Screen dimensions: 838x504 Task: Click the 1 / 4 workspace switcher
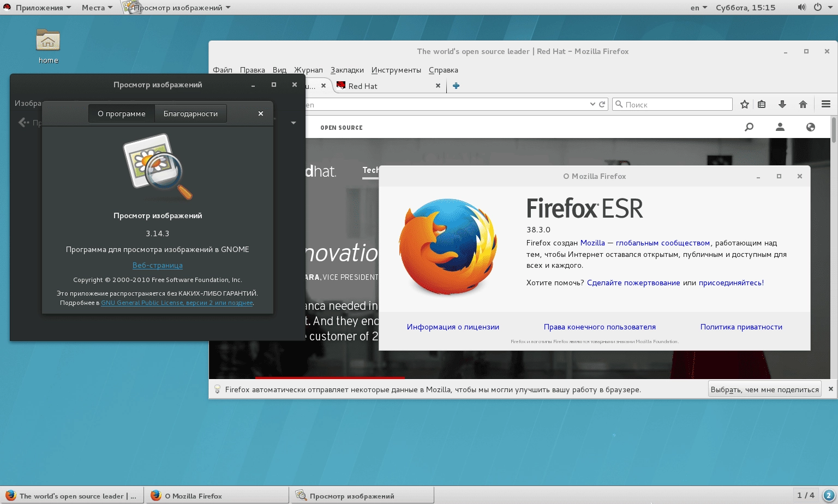point(806,495)
